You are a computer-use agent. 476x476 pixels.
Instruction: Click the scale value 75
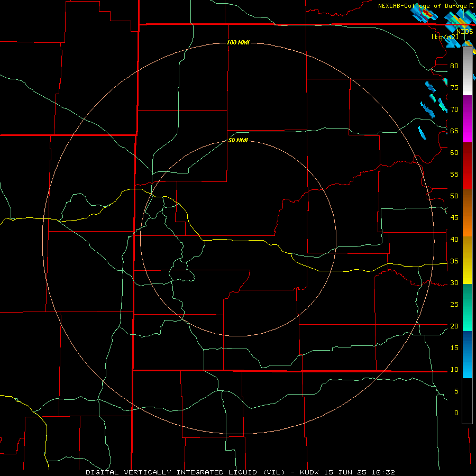click(454, 88)
